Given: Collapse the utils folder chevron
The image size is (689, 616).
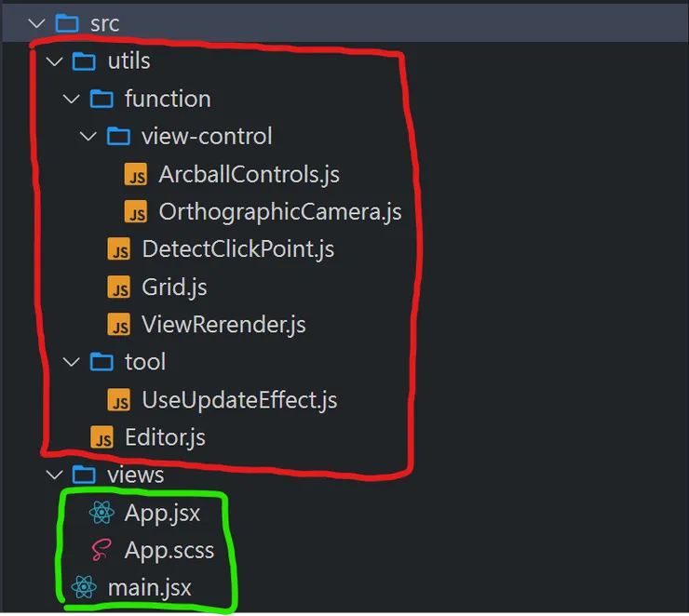Looking at the screenshot, I should coord(55,61).
